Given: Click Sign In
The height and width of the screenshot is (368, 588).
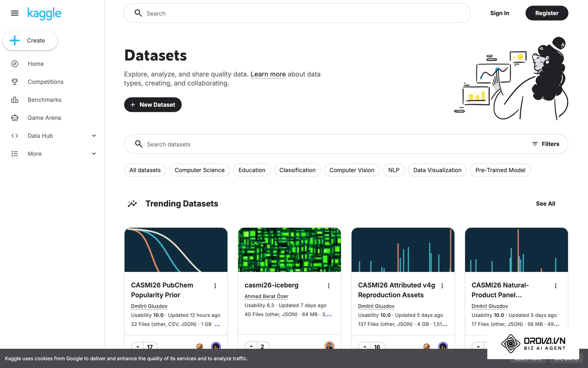Looking at the screenshot, I should click(499, 13).
